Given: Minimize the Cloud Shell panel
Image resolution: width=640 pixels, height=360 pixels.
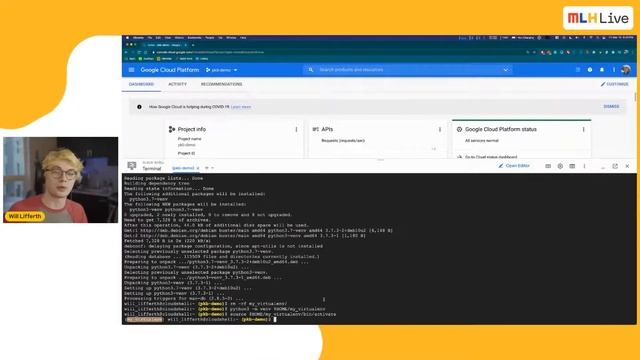Looking at the screenshot, I should [603, 167].
